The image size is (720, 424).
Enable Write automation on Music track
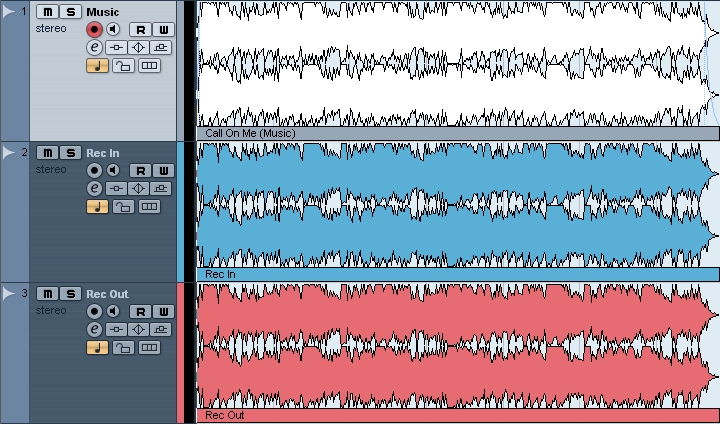(x=163, y=29)
